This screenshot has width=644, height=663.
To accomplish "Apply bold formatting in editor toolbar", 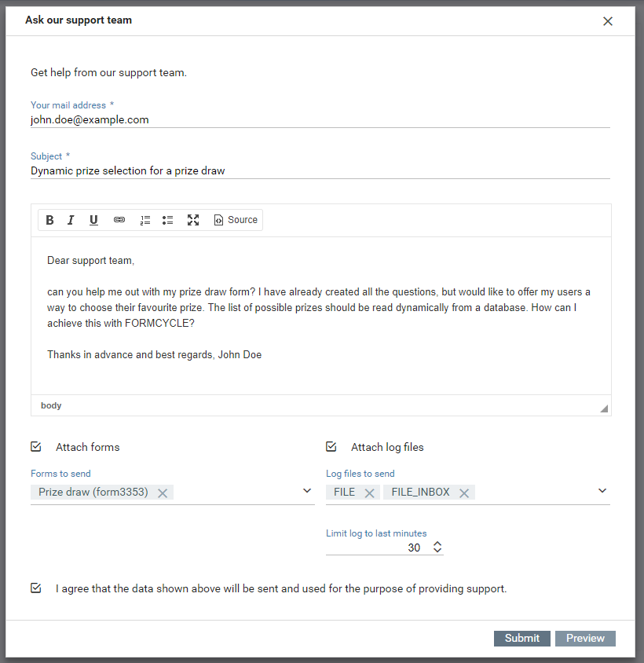I will [49, 220].
